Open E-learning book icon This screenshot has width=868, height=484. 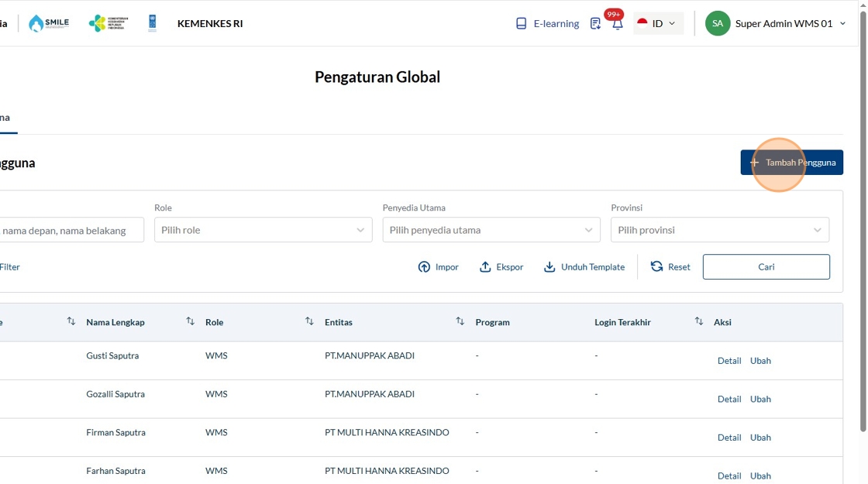(521, 23)
